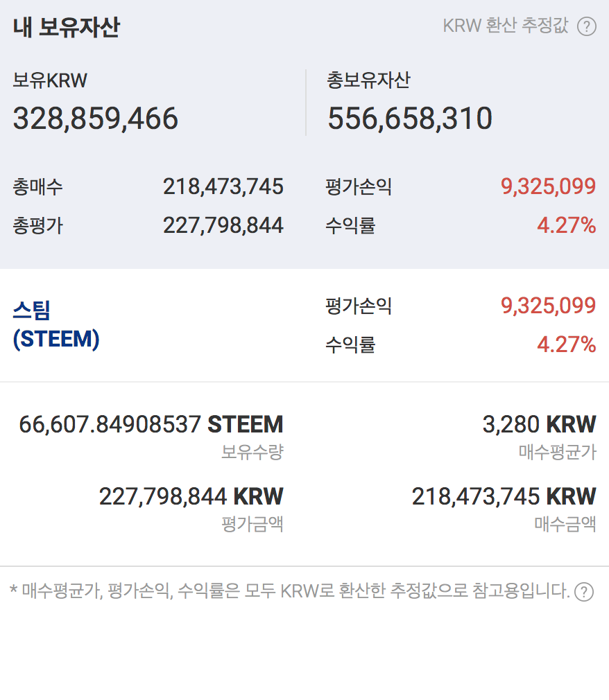Screen dimensions: 609x700
Task: Click the 수익률 4.27% rate
Action: [x=569, y=225]
